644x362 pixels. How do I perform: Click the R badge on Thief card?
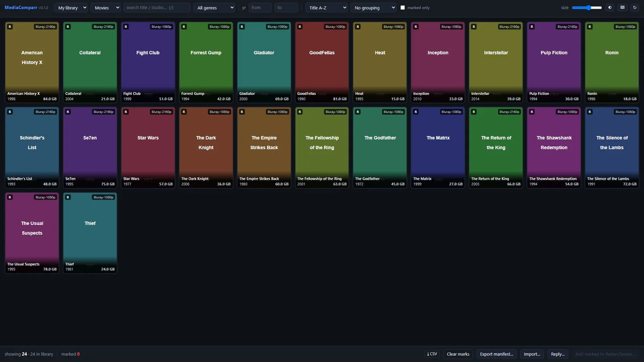(68, 197)
